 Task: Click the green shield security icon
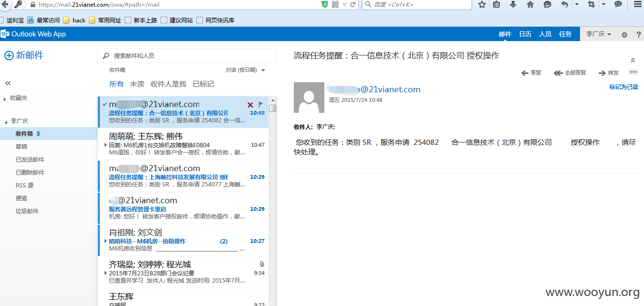pyautogui.click(x=325, y=4)
